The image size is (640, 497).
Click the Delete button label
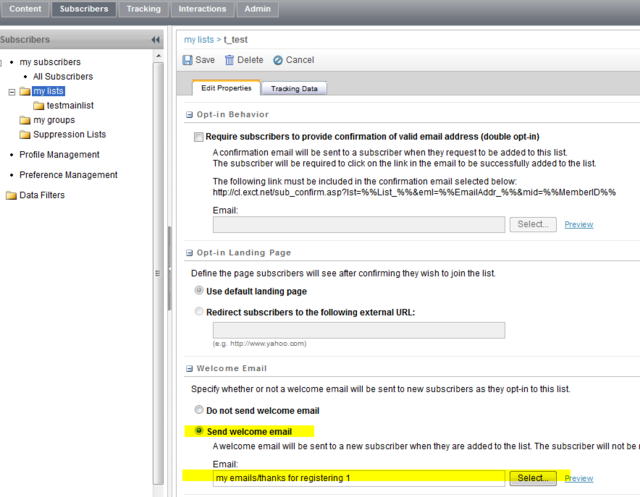coord(250,60)
